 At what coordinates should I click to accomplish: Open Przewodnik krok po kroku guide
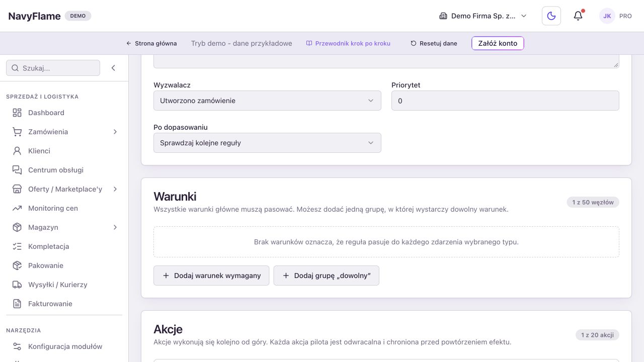(x=348, y=43)
